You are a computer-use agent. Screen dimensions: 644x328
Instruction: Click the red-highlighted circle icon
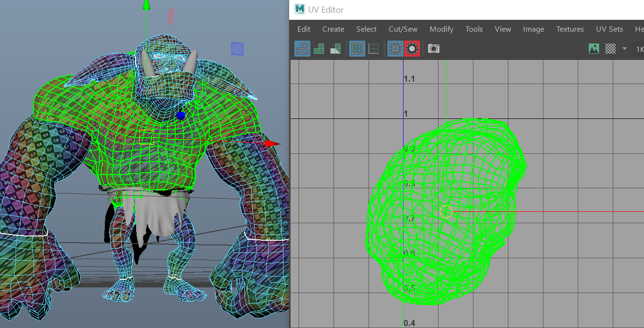coord(412,49)
